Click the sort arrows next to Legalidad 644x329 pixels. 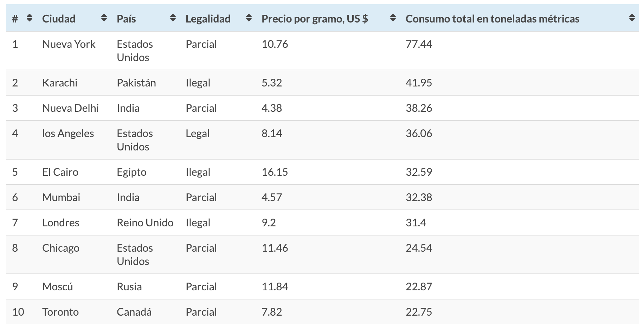tap(249, 18)
